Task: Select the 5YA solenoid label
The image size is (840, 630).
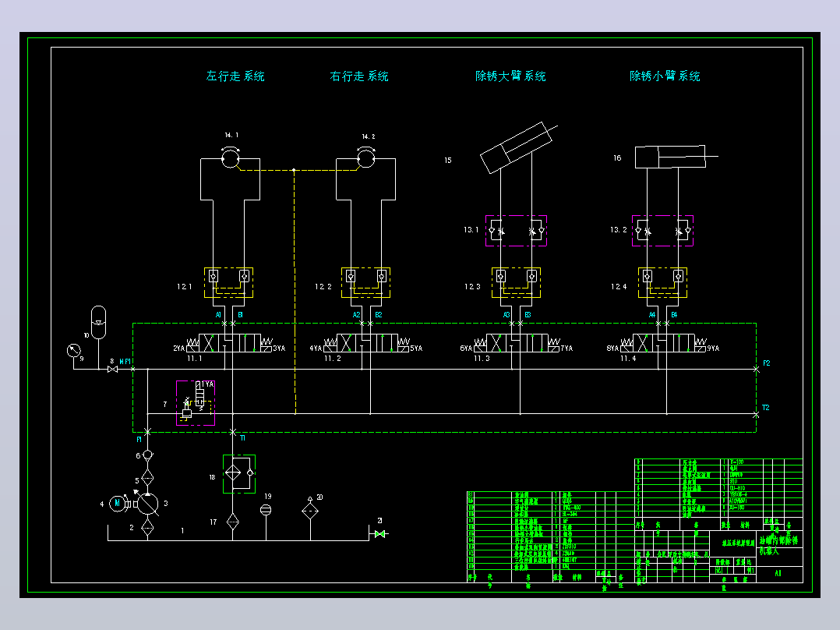Action: coord(417,349)
